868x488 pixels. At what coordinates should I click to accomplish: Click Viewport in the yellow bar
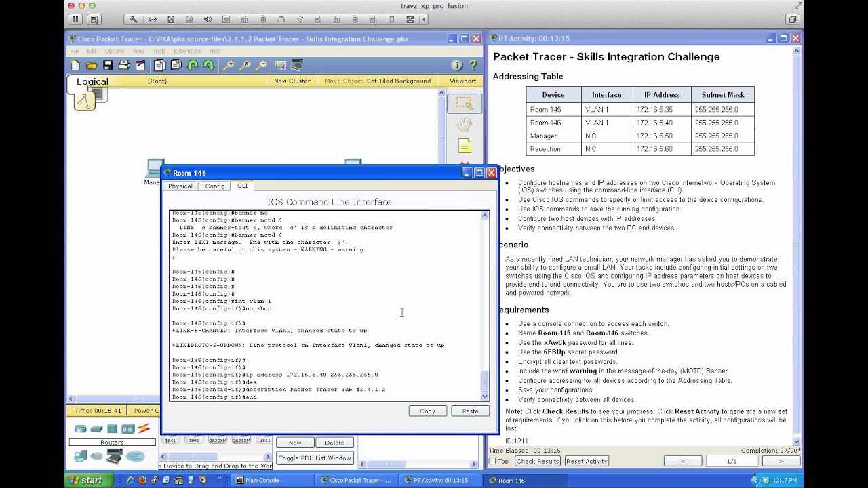pyautogui.click(x=462, y=81)
